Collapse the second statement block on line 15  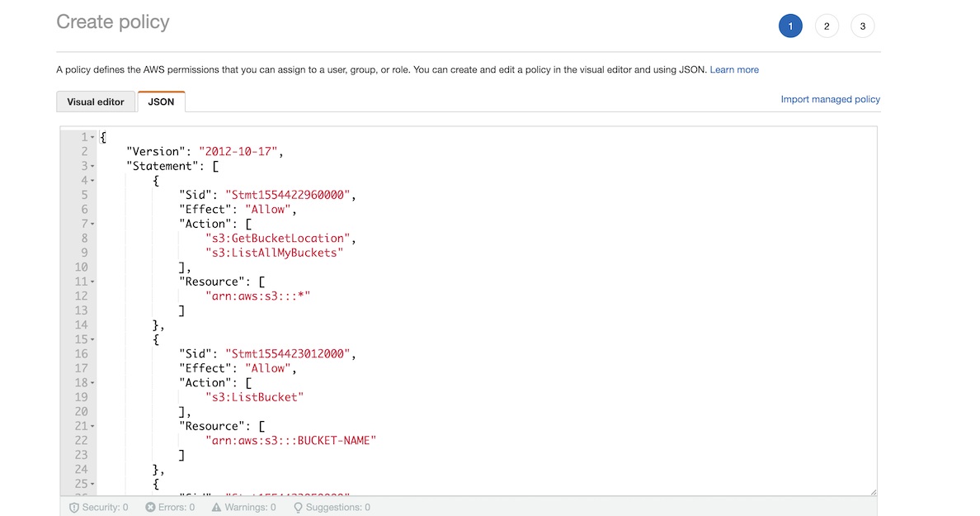click(x=92, y=339)
